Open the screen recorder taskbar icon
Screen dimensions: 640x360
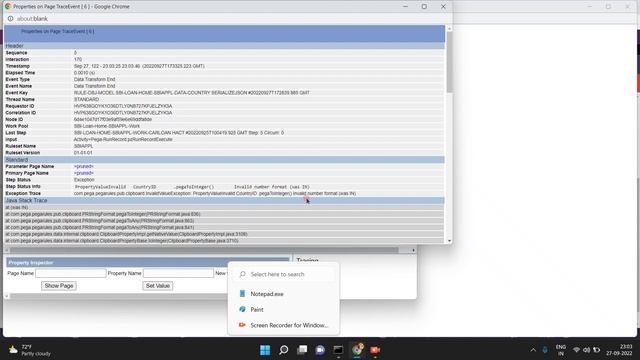(375, 350)
